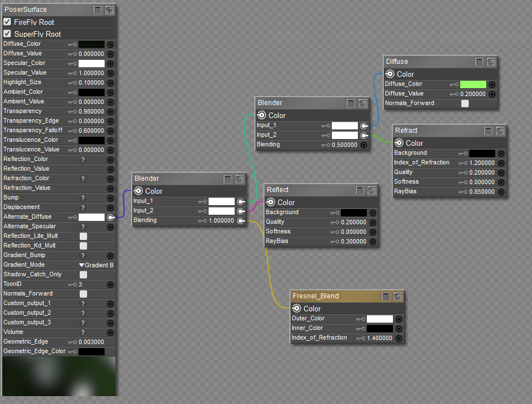Click Ambient_Color swatch on PoserSurface
The width and height of the screenshot is (532, 404).
[92, 92]
